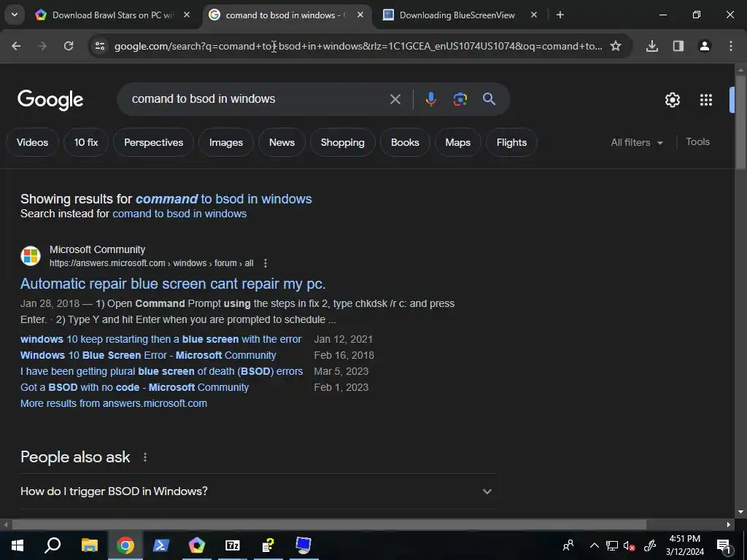Screen dimensions: 747x560
Task: Select the 10 fix filter chip
Action: click(86, 142)
